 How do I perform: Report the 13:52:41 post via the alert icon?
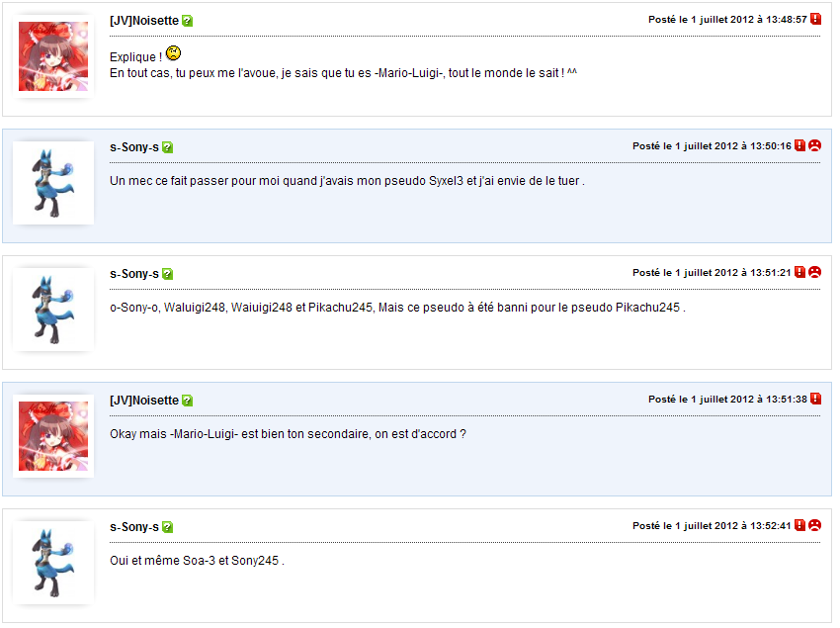(x=799, y=525)
